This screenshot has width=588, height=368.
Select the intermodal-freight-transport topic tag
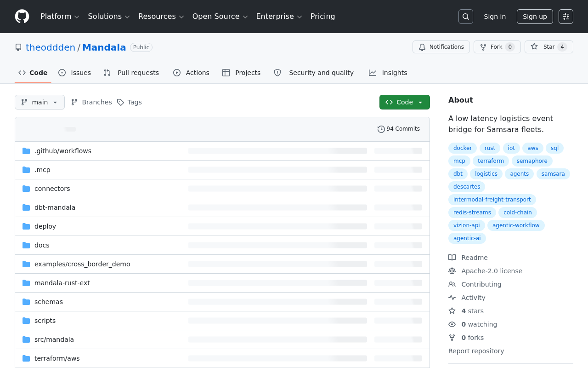[492, 200]
